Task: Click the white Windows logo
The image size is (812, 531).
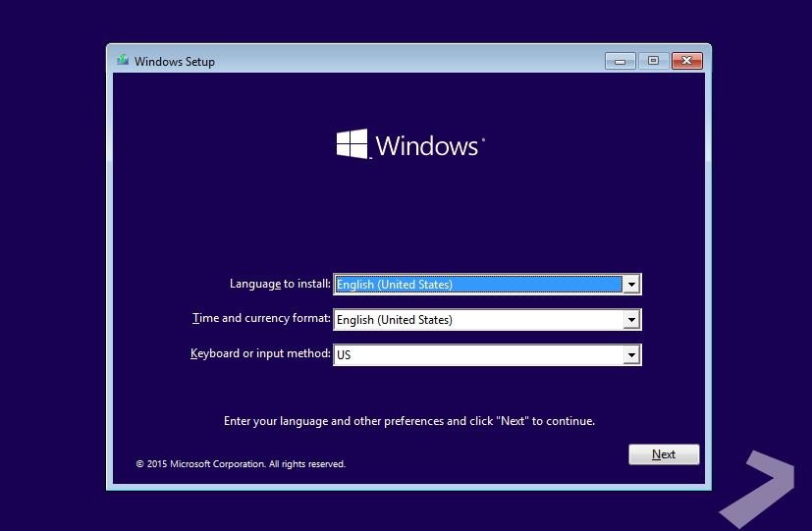Action: point(352,144)
